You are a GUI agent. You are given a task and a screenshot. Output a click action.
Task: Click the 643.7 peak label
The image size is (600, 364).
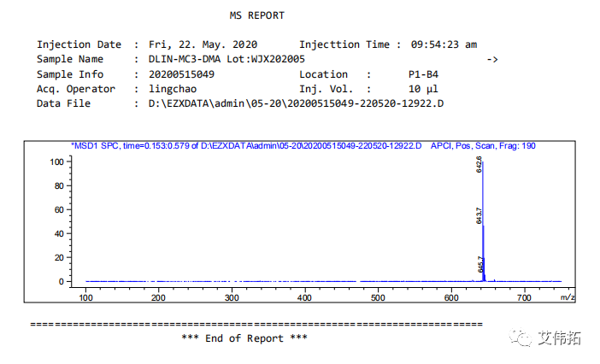pos(479,215)
